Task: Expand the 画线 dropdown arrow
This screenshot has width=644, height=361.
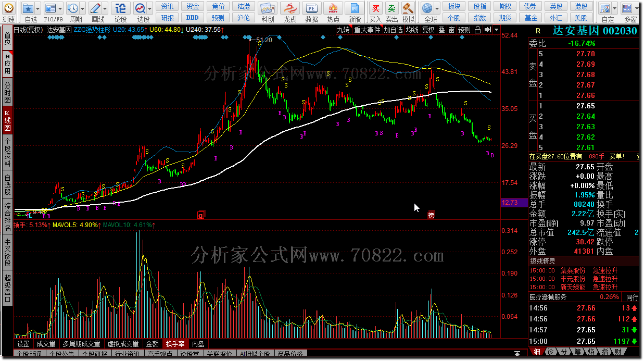Action: point(106,8)
